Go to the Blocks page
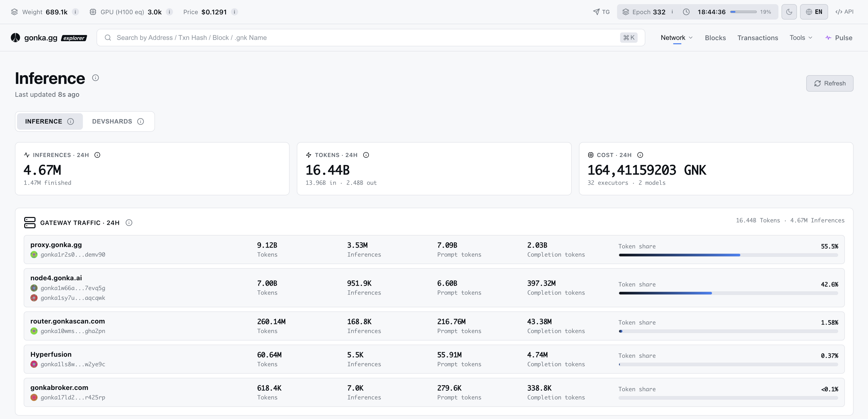 coord(715,38)
